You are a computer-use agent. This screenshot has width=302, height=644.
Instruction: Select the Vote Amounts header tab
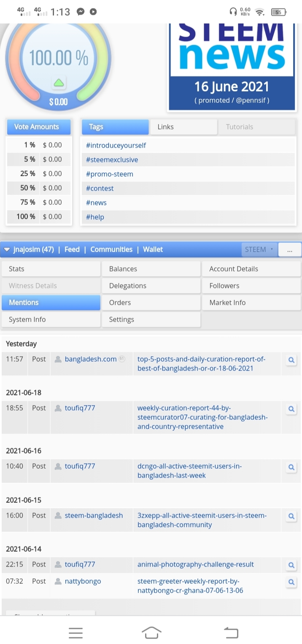39,127
